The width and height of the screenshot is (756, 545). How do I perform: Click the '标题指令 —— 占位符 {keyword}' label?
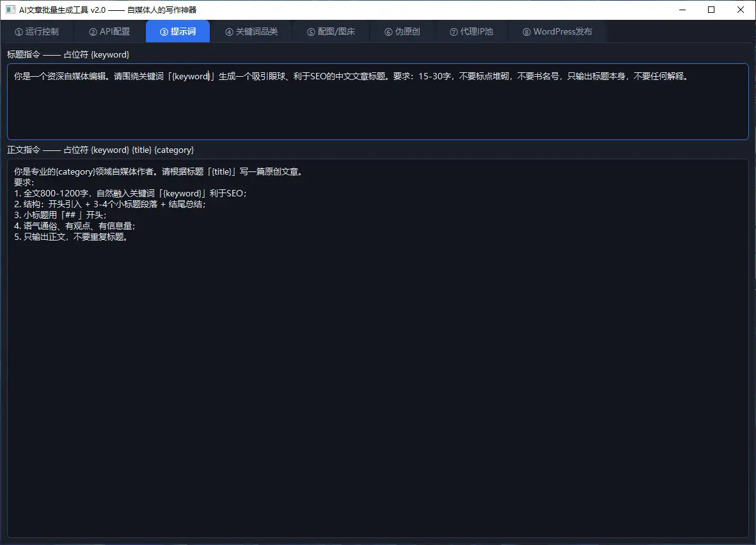click(x=68, y=54)
